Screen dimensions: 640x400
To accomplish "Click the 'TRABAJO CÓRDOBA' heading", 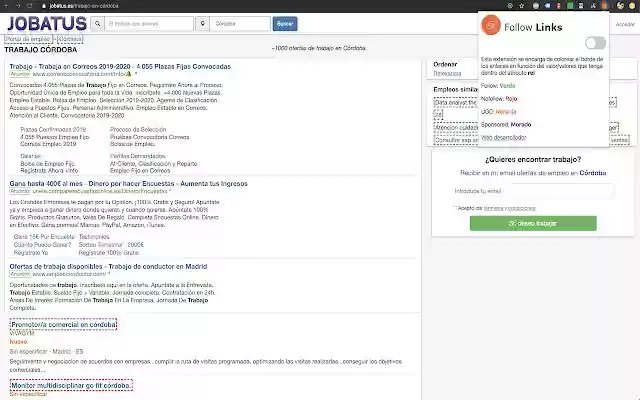I will click(40, 50).
